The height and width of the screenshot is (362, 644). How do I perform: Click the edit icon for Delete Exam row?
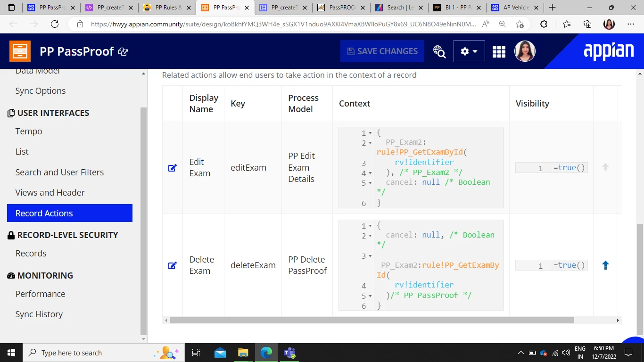173,265
